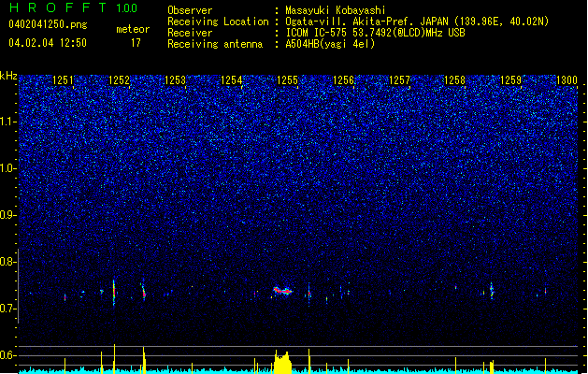Viewport: 588px width, 374px height.
Task: Click time marker 1253
Action: [x=175, y=80]
